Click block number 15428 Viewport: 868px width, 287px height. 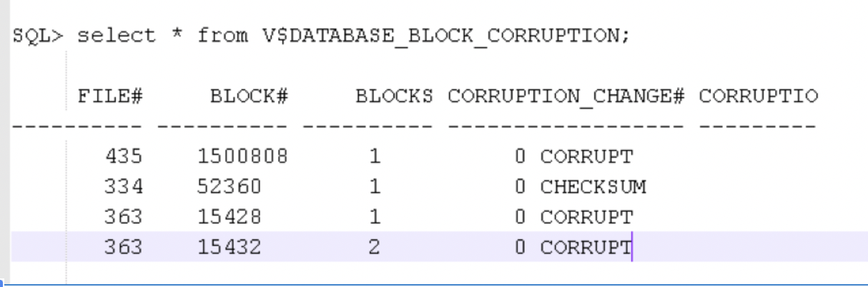[229, 218]
